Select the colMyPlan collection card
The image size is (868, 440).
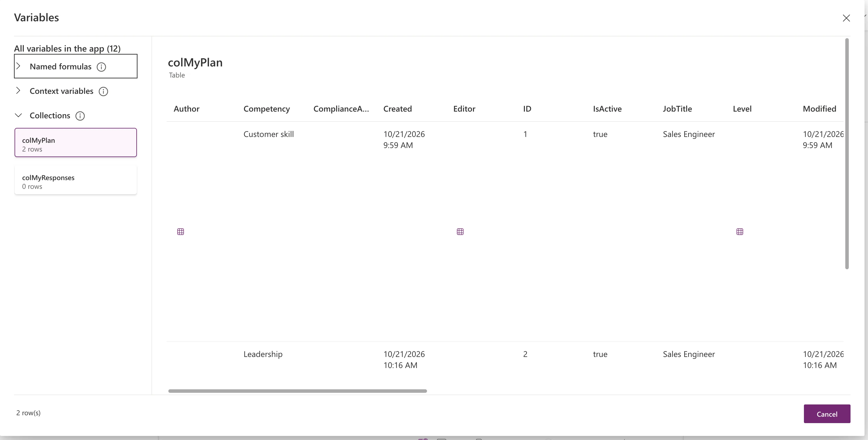[x=76, y=142]
